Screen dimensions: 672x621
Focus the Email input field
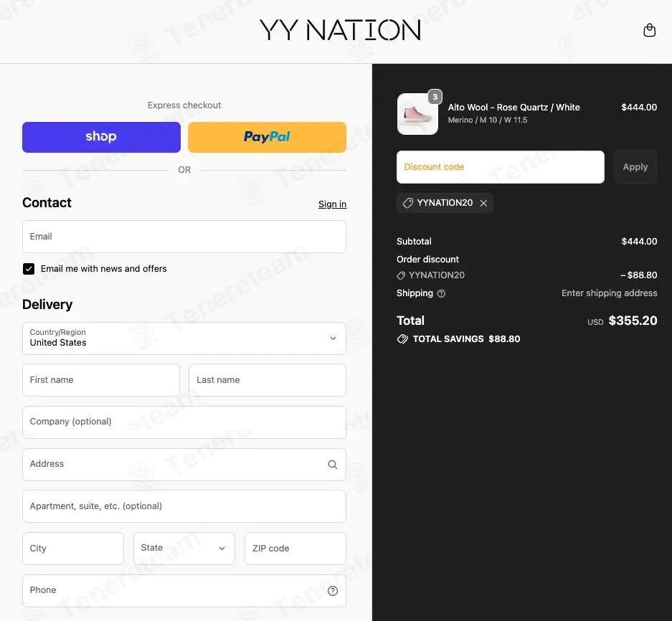click(184, 237)
